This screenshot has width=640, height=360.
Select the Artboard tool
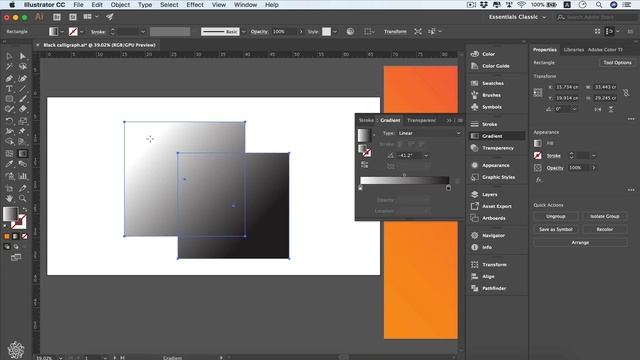(9, 188)
